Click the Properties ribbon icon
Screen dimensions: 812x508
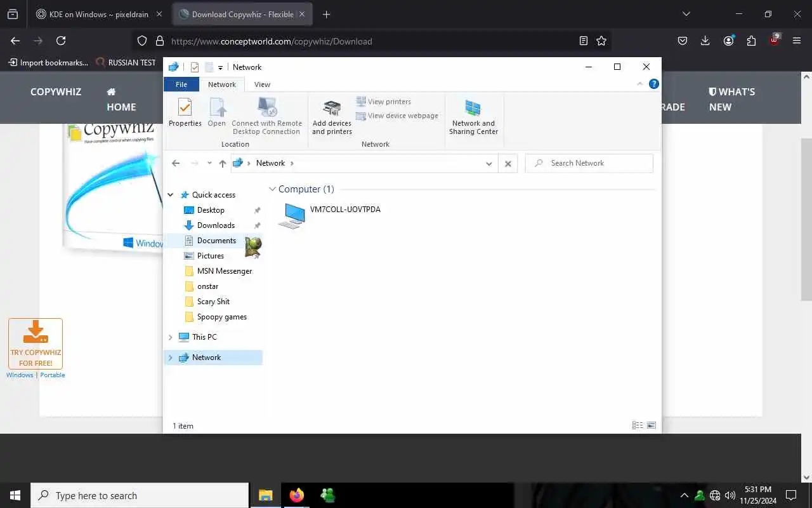click(x=185, y=113)
